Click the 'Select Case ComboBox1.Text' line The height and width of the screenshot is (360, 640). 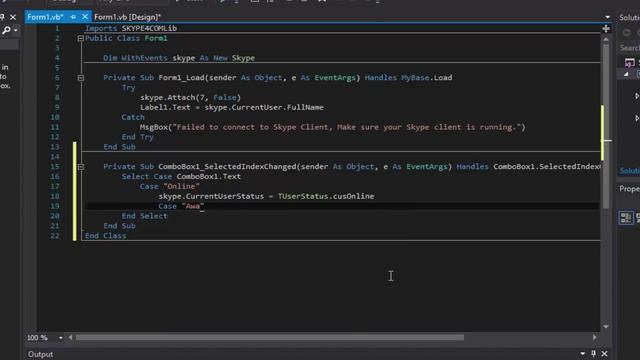pos(181,177)
